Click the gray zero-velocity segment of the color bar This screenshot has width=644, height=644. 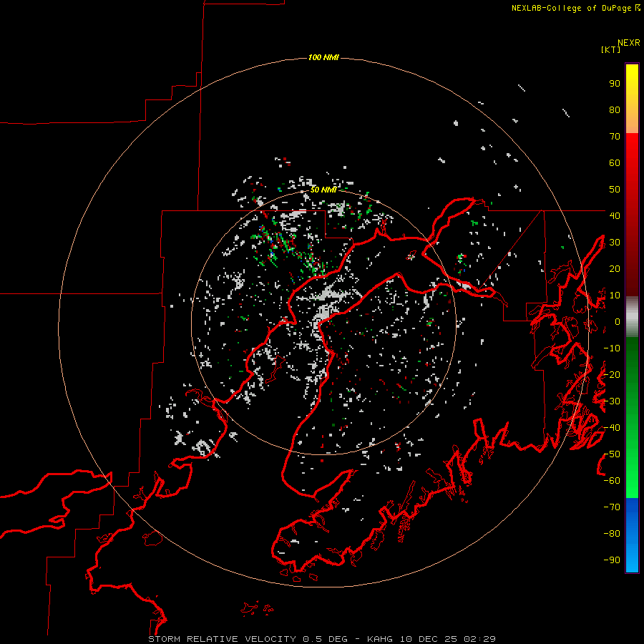tap(632, 317)
